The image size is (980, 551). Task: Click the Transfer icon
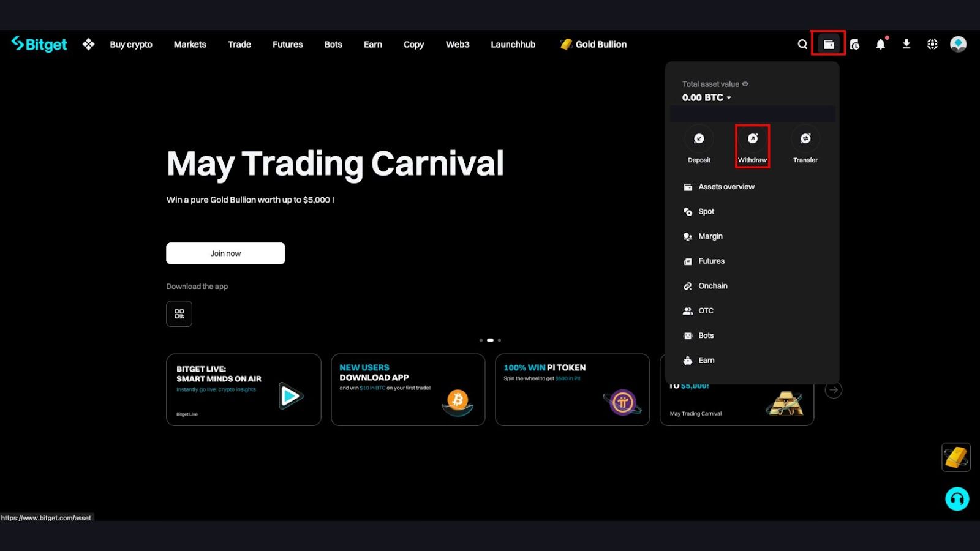point(805,139)
